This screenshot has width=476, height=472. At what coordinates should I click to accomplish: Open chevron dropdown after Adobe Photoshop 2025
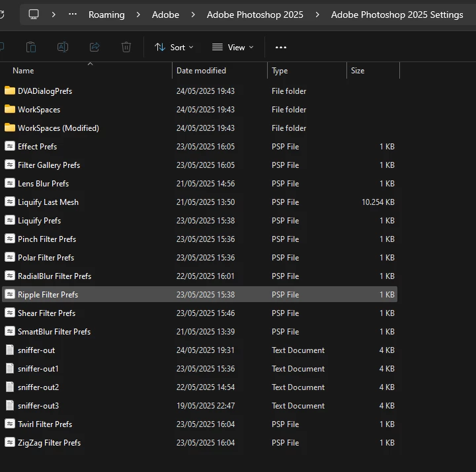(317, 15)
